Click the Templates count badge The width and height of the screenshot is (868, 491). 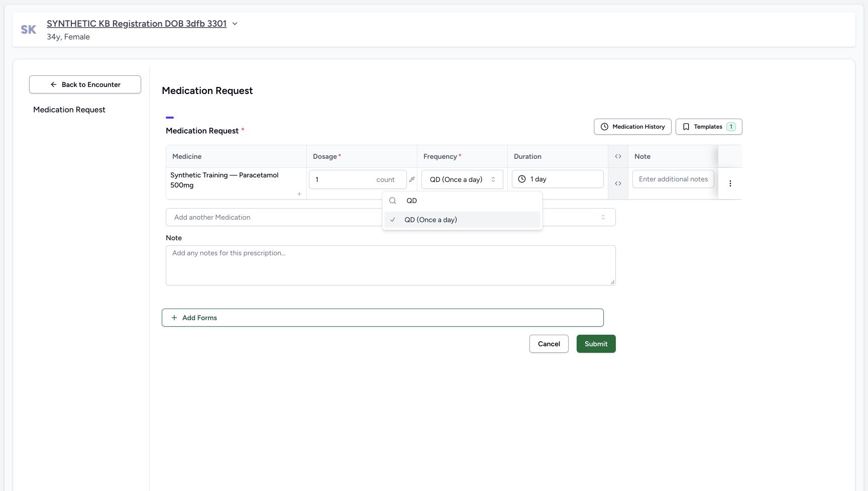(731, 127)
